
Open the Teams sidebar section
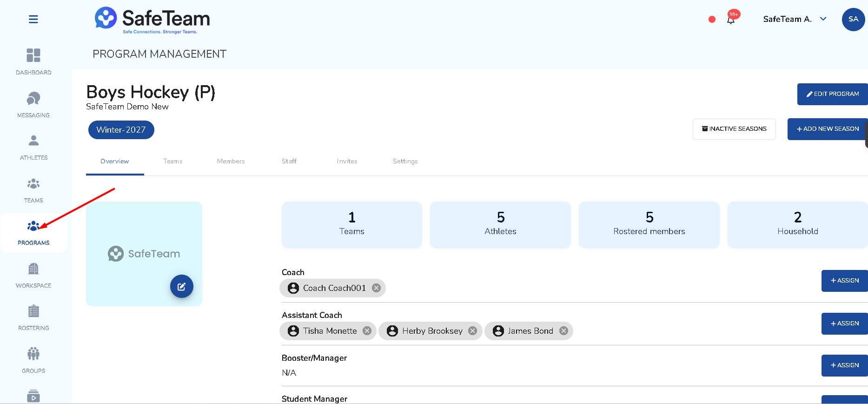(33, 190)
